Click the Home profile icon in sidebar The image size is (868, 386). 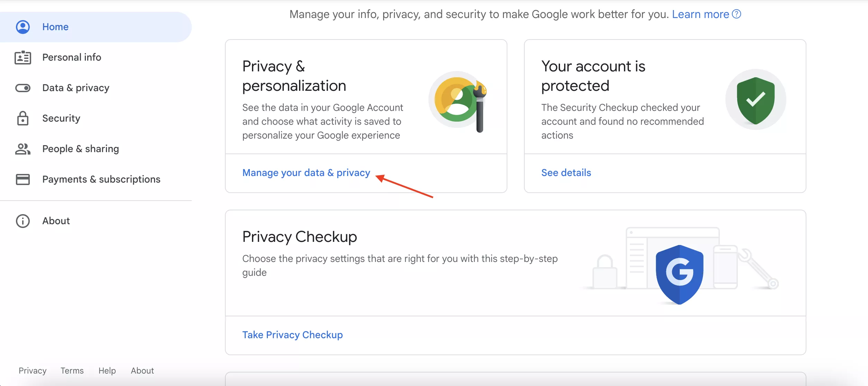click(23, 27)
